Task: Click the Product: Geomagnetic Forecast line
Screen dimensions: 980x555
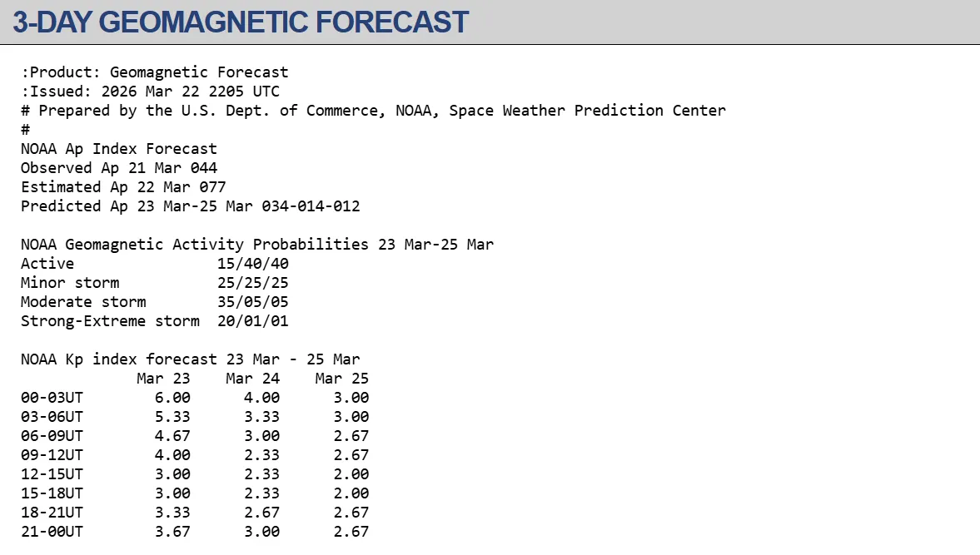Action: [x=155, y=72]
